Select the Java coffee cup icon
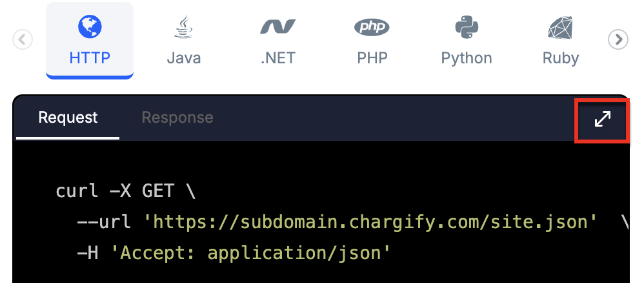The image size is (644, 283). [x=183, y=27]
